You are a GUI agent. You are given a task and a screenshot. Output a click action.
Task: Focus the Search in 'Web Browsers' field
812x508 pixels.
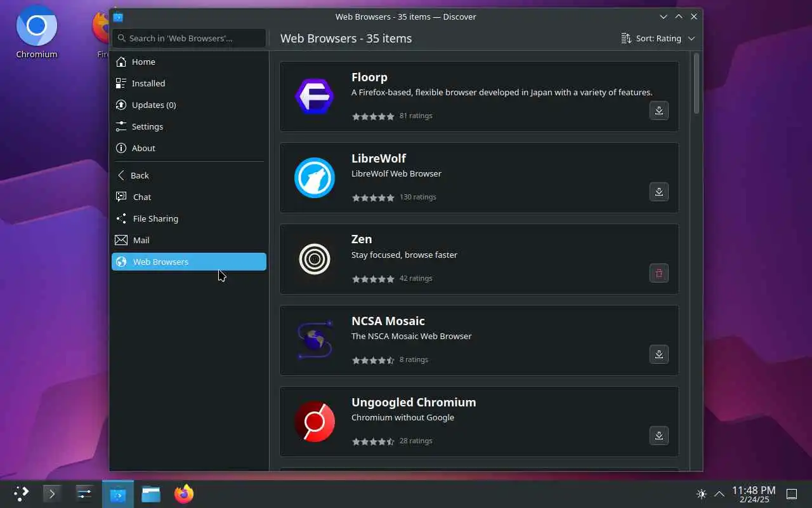[189, 38]
